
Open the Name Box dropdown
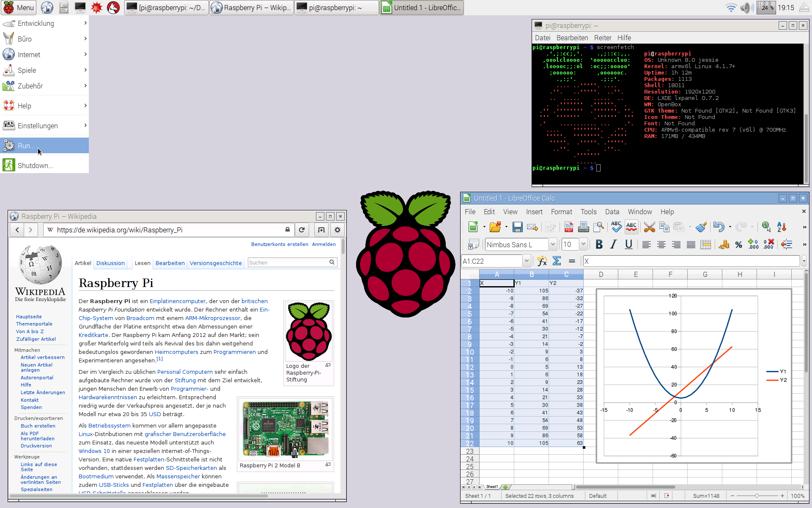click(527, 261)
